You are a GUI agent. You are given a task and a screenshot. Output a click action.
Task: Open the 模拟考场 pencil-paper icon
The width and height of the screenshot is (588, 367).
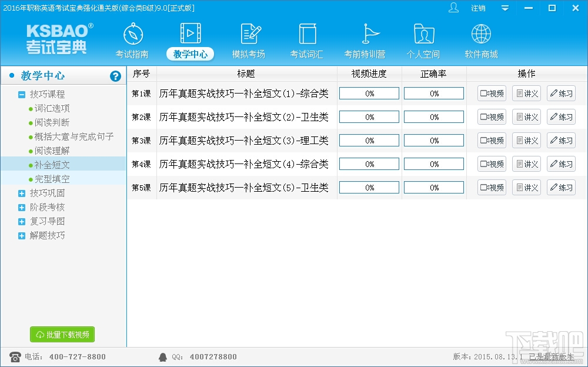(x=250, y=34)
